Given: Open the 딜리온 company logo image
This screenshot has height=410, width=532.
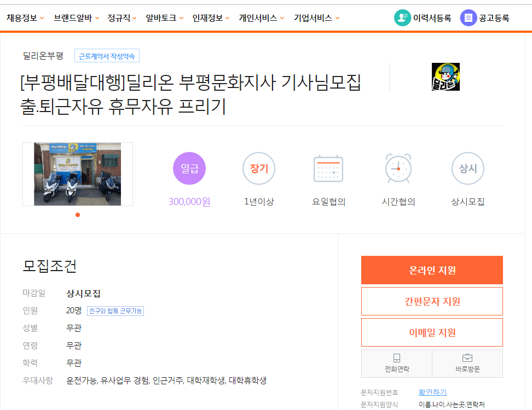Looking at the screenshot, I should tap(446, 77).
